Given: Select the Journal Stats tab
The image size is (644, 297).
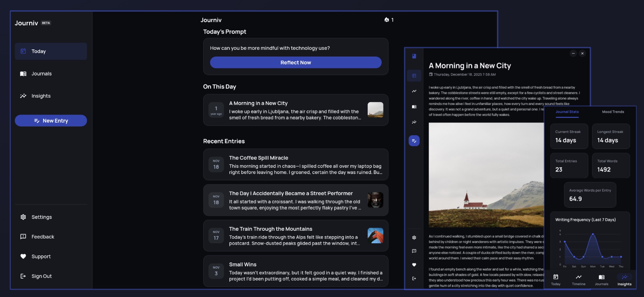Looking at the screenshot, I should [x=567, y=112].
